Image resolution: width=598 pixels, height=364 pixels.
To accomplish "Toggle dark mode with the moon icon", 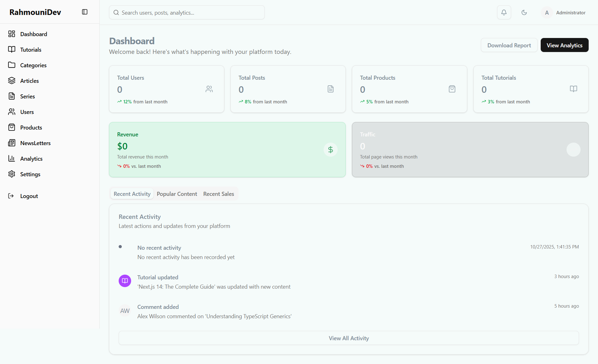I will (x=524, y=12).
